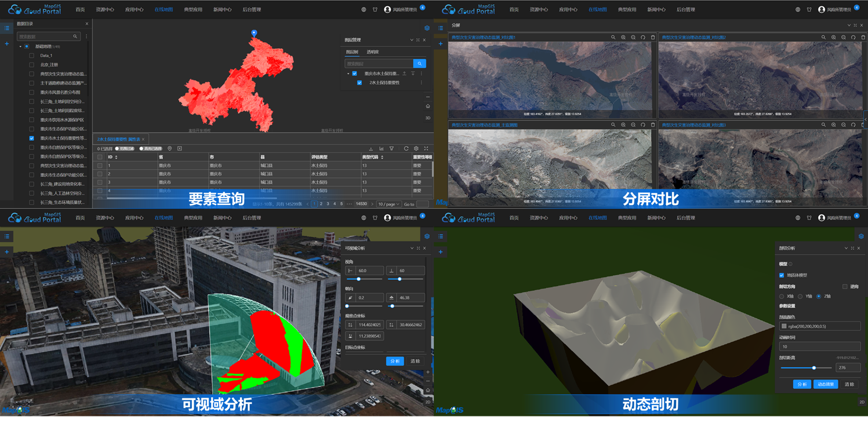Click the blue search button in 图层管理

pyautogui.click(x=419, y=64)
